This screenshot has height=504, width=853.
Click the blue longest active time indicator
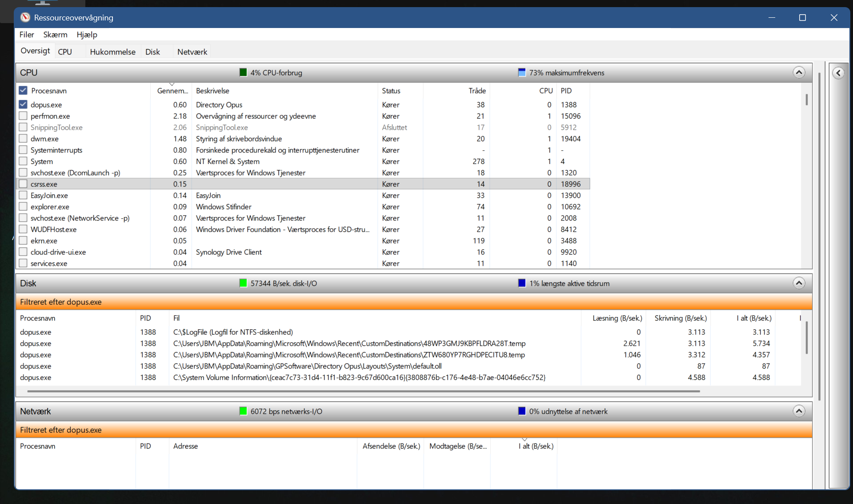(x=522, y=283)
